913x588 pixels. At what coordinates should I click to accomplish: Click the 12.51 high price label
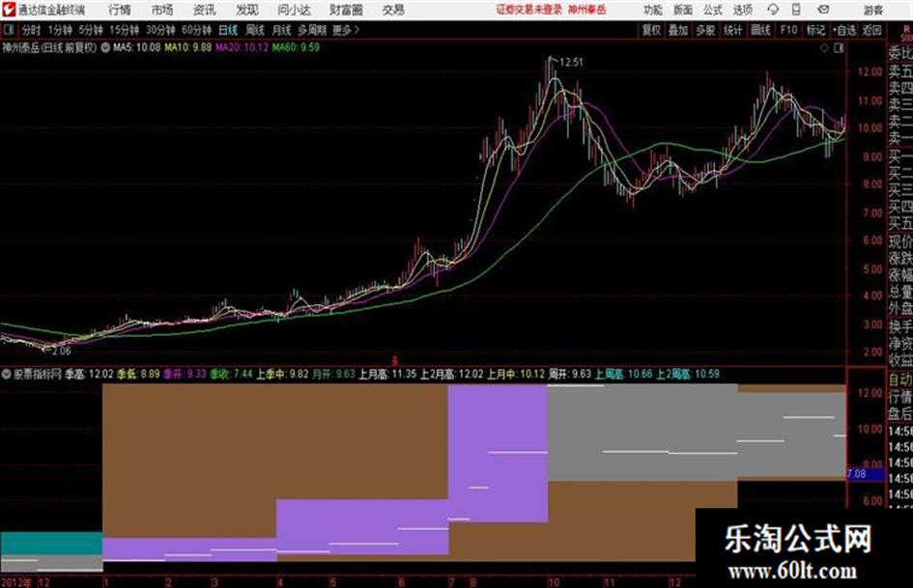tap(571, 63)
